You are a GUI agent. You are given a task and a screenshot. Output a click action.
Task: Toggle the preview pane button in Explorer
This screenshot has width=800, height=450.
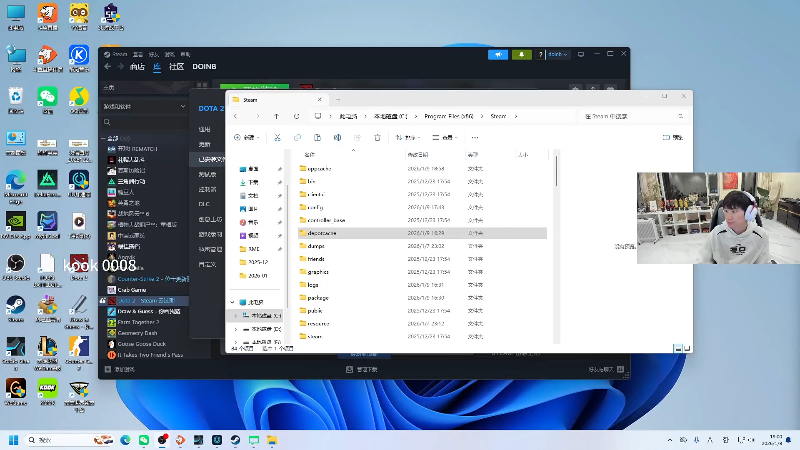point(672,137)
